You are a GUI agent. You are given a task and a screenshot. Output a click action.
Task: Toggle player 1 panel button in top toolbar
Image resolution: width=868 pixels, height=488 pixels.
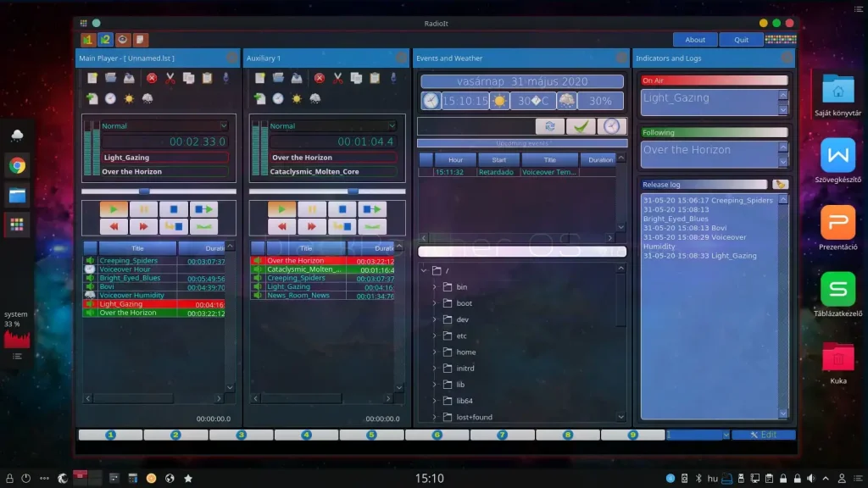pyautogui.click(x=88, y=40)
